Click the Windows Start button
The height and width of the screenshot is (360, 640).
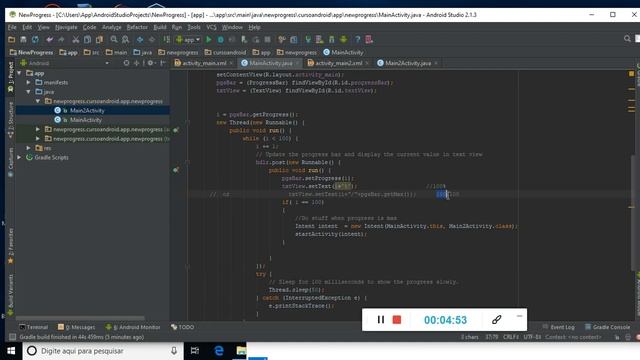11,351
